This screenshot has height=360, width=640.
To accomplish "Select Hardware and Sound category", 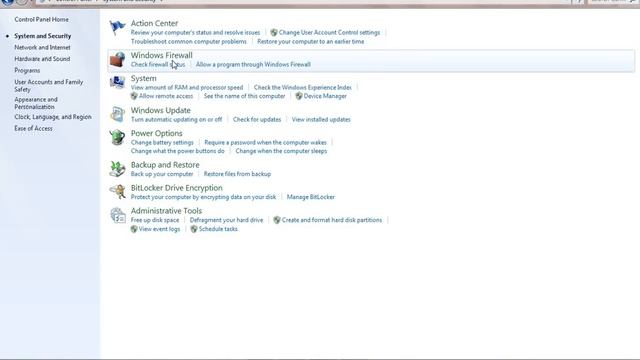I will tap(42, 59).
